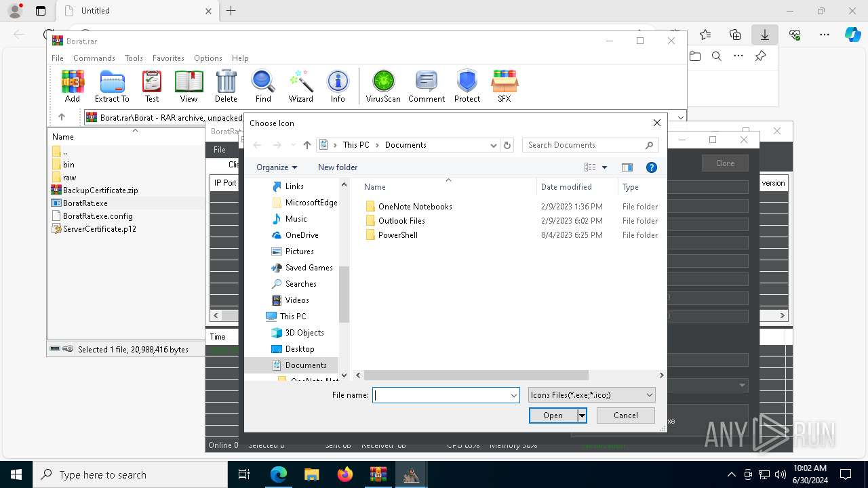Click the Comment icon in WinRAR
The image size is (868, 488).
click(427, 86)
